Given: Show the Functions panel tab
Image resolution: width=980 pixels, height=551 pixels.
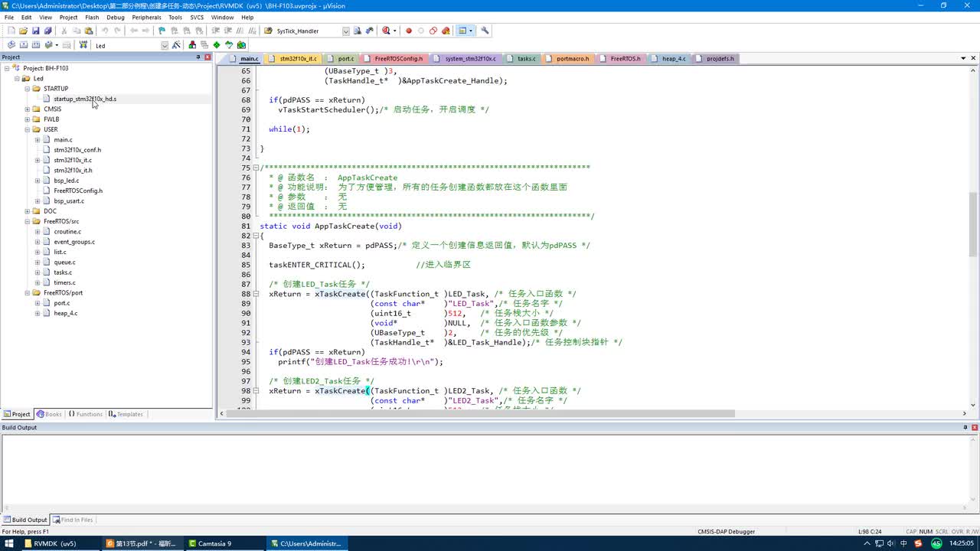Looking at the screenshot, I should [85, 414].
